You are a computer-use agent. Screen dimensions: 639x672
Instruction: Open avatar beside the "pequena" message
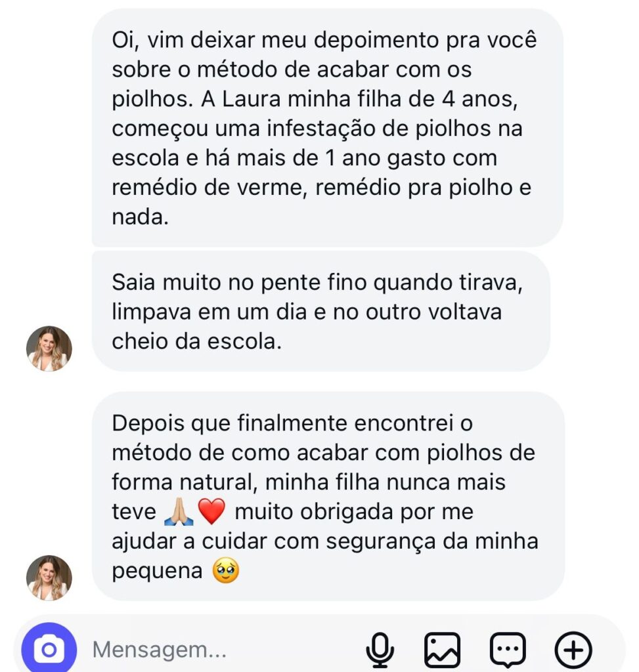pyautogui.click(x=49, y=578)
